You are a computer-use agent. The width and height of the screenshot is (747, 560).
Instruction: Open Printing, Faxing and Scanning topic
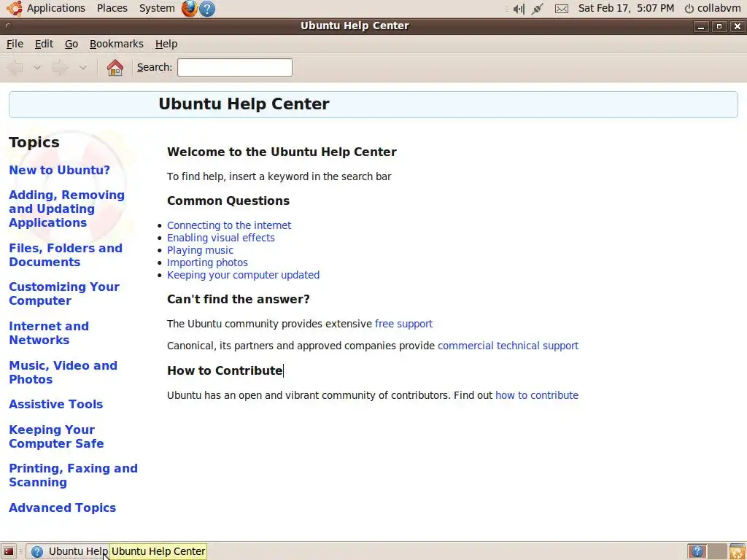point(74,475)
